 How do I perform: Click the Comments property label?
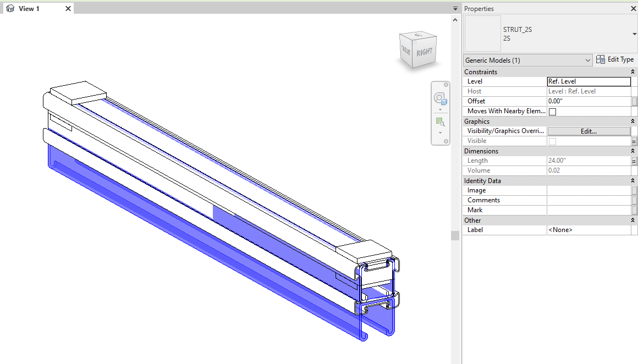pyautogui.click(x=483, y=200)
